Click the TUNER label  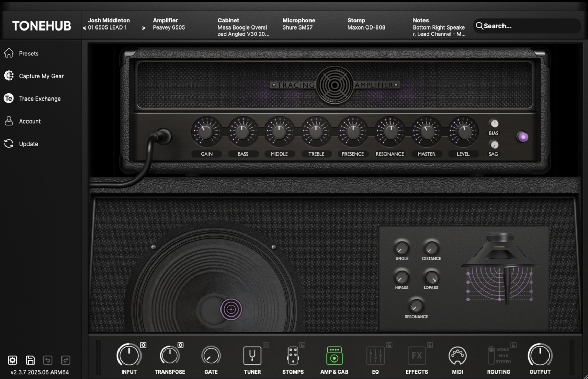click(x=252, y=372)
